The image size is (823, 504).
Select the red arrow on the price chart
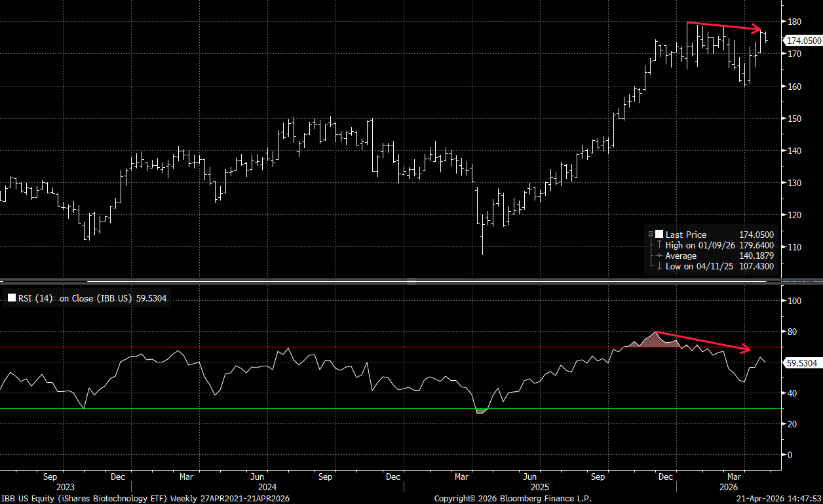click(725, 26)
